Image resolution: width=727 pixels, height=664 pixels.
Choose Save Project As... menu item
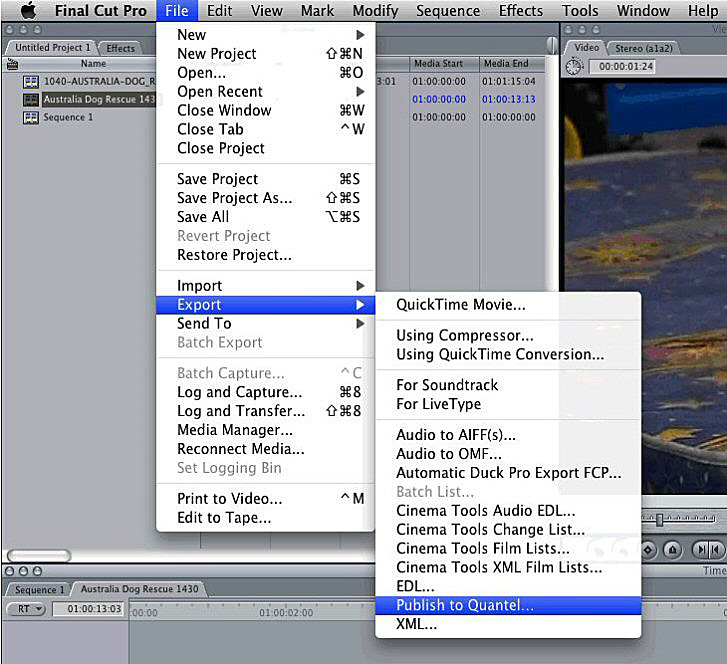266,198
